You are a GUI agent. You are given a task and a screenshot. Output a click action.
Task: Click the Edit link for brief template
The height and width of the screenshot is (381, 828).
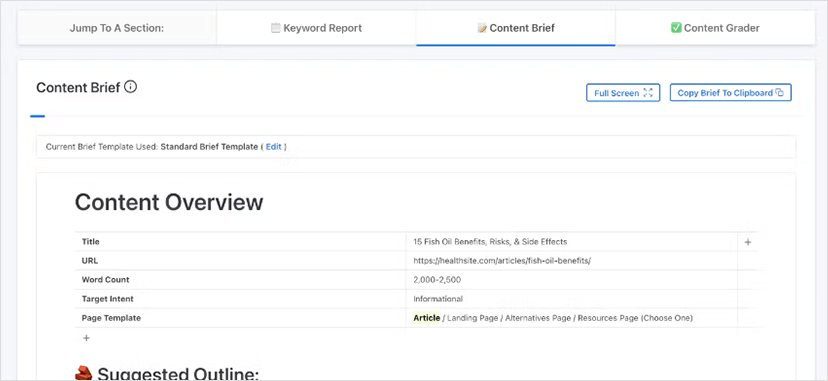tap(274, 147)
